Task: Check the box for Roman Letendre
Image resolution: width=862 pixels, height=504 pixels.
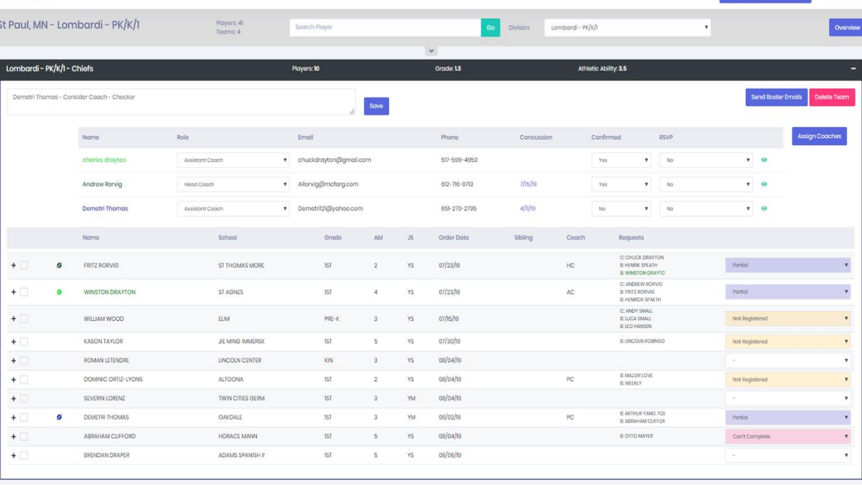Action: 24,361
